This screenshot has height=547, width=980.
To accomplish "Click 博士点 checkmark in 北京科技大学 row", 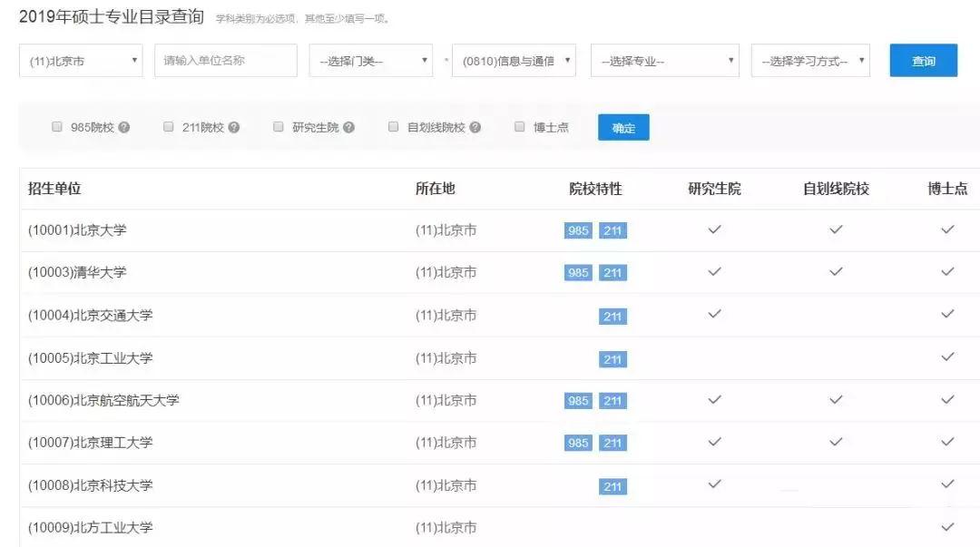I will point(947,484).
